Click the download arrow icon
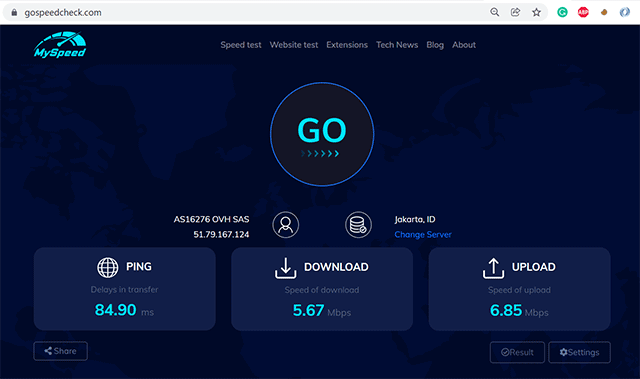The image size is (640, 379). [286, 268]
